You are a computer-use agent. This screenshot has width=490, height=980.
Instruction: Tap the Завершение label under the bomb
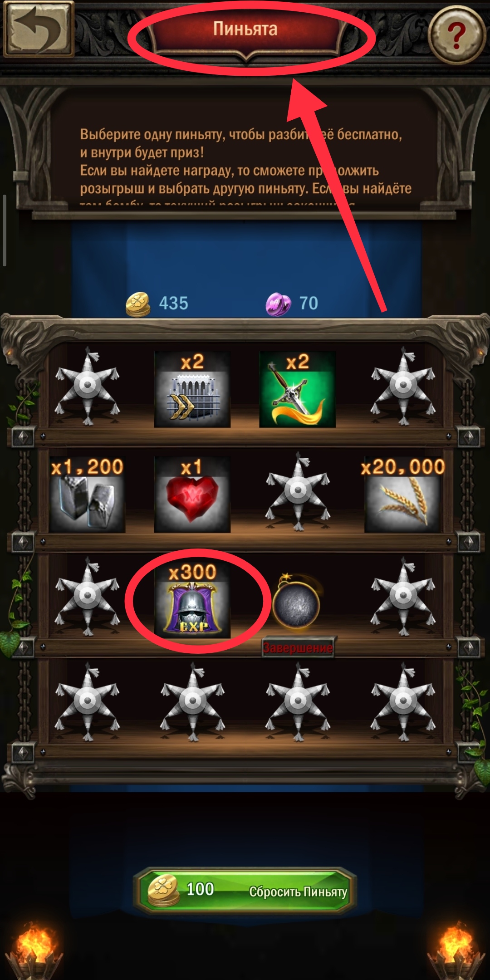click(x=298, y=647)
